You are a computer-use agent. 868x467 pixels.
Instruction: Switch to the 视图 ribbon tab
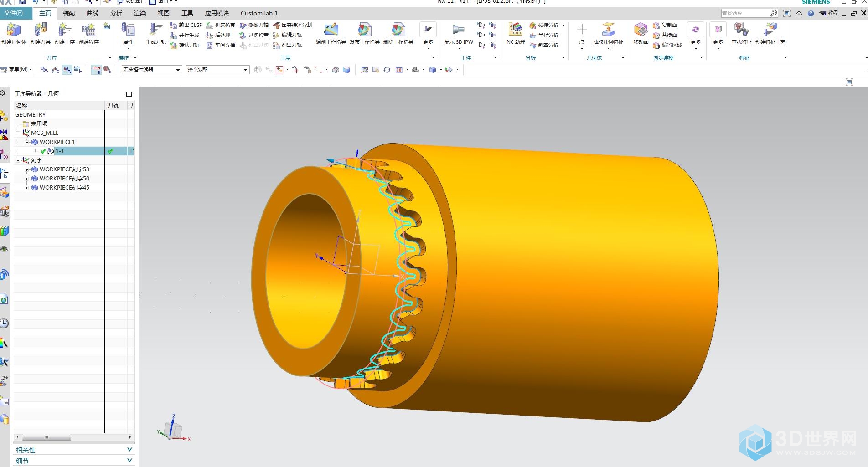(164, 13)
